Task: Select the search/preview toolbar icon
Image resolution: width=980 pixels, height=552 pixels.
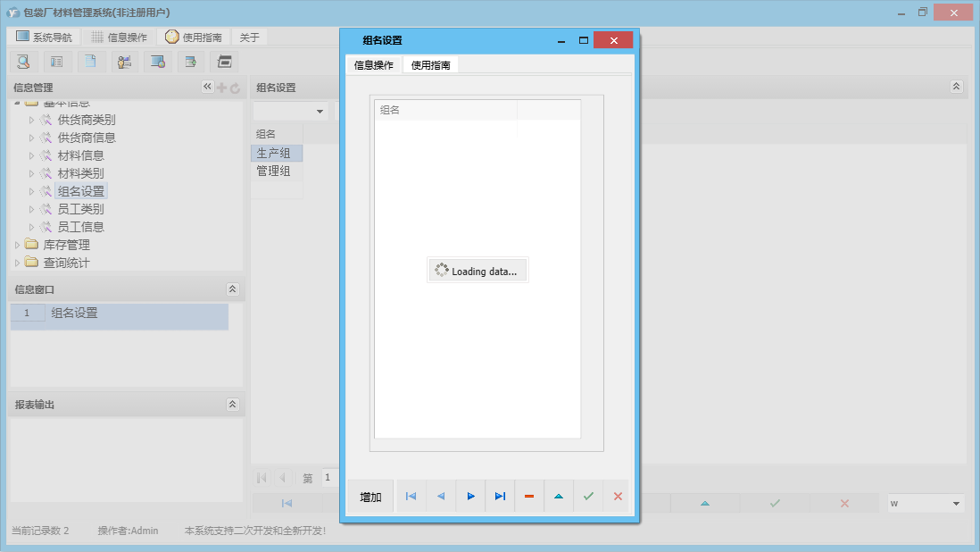Action: (x=23, y=61)
